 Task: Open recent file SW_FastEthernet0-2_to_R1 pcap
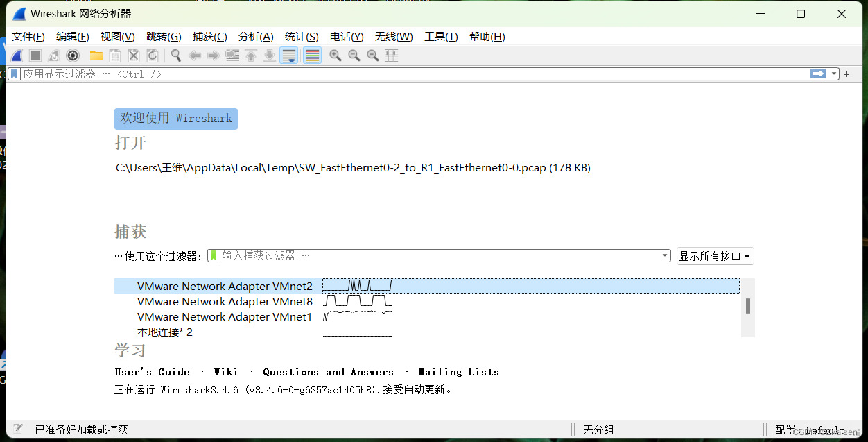click(x=353, y=168)
